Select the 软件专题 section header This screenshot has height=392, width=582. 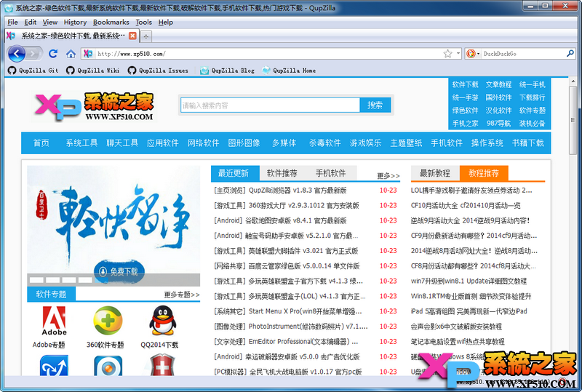(51, 295)
